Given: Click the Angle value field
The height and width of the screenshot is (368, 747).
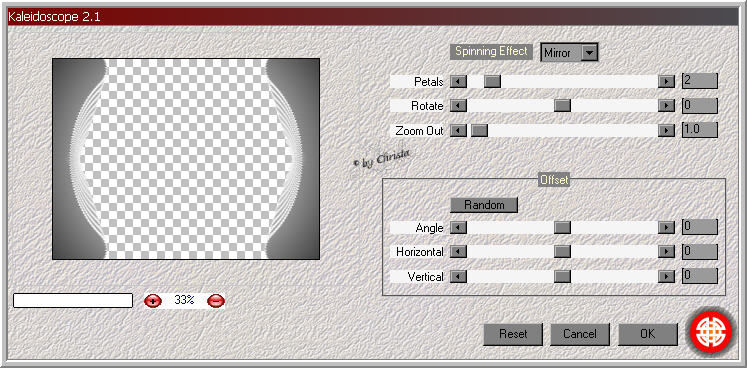Looking at the screenshot, I should (700, 227).
